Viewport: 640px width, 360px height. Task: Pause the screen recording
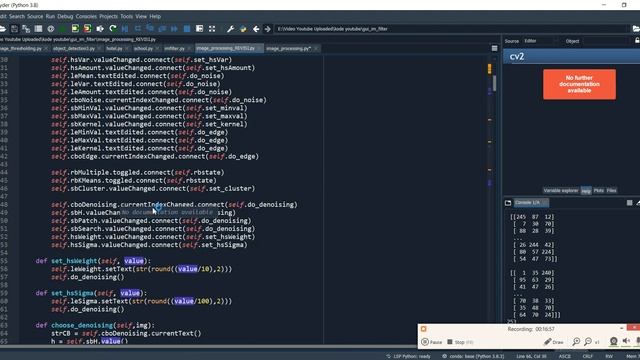pyautogui.click(x=432, y=342)
